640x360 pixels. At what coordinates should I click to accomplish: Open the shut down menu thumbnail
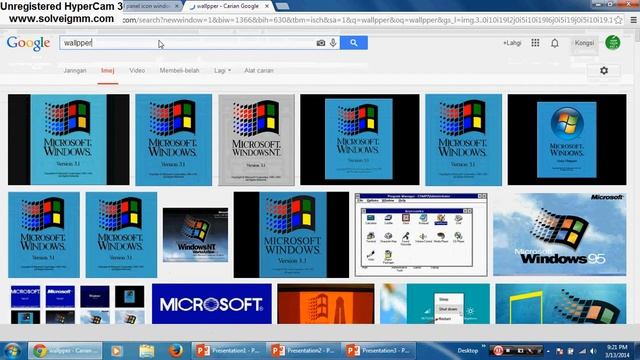(435, 304)
